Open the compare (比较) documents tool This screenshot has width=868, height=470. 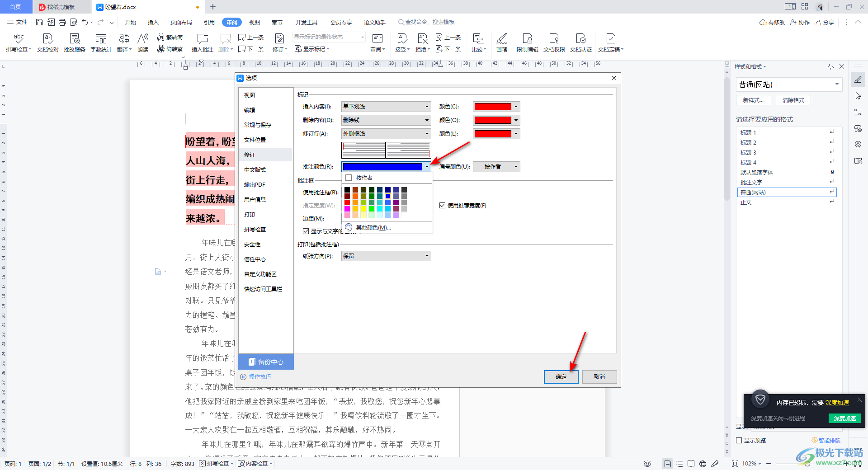(x=478, y=43)
